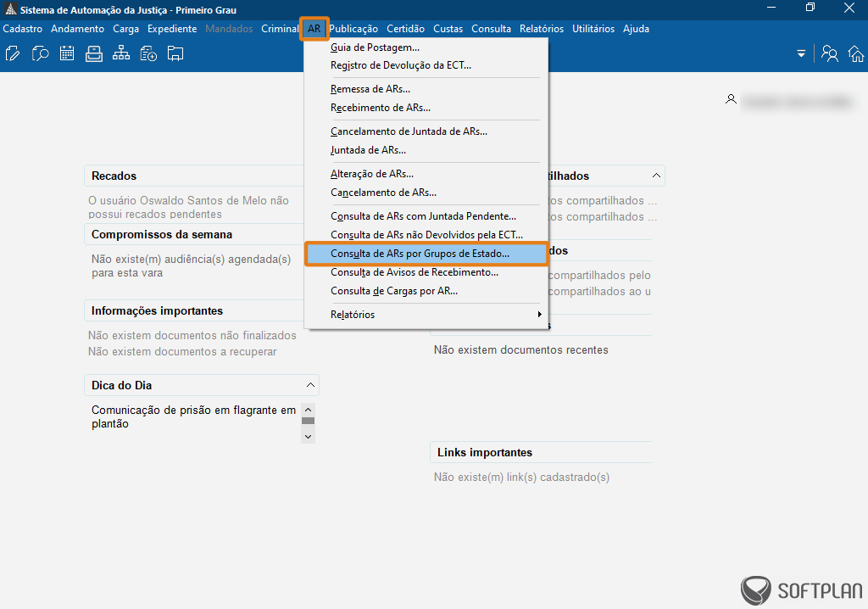This screenshot has width=868, height=609.
Task: Click the Dica do Dia scroll up arrow
Action: coord(309,410)
